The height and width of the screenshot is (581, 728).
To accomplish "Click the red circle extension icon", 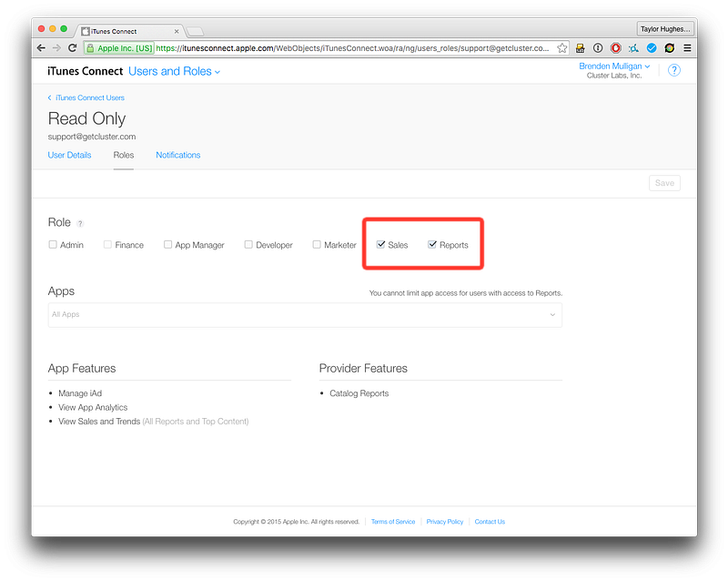I will coord(616,48).
